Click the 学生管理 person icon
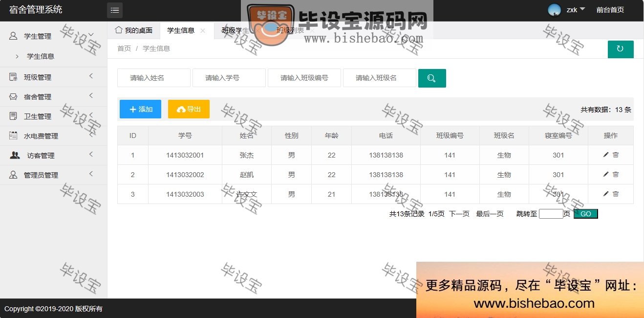This screenshot has height=318, width=644. [x=13, y=36]
